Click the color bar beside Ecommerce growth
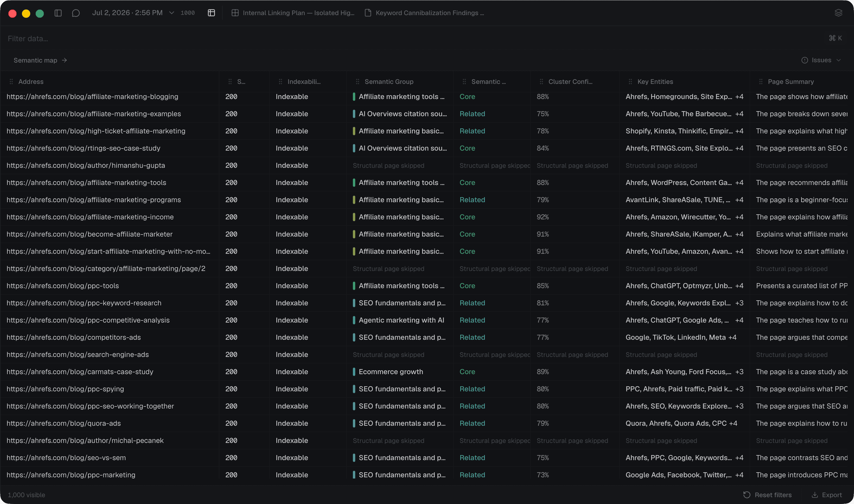Screen dimensions: 854x504 354,371
